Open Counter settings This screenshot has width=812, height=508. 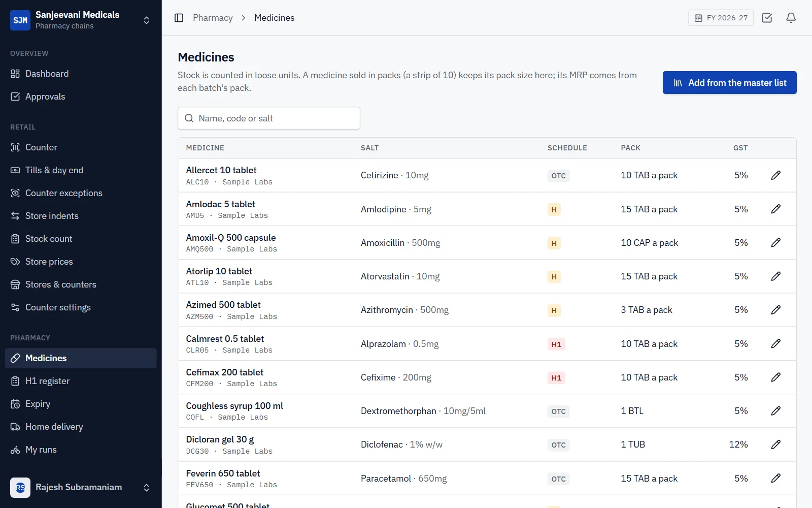81,307
